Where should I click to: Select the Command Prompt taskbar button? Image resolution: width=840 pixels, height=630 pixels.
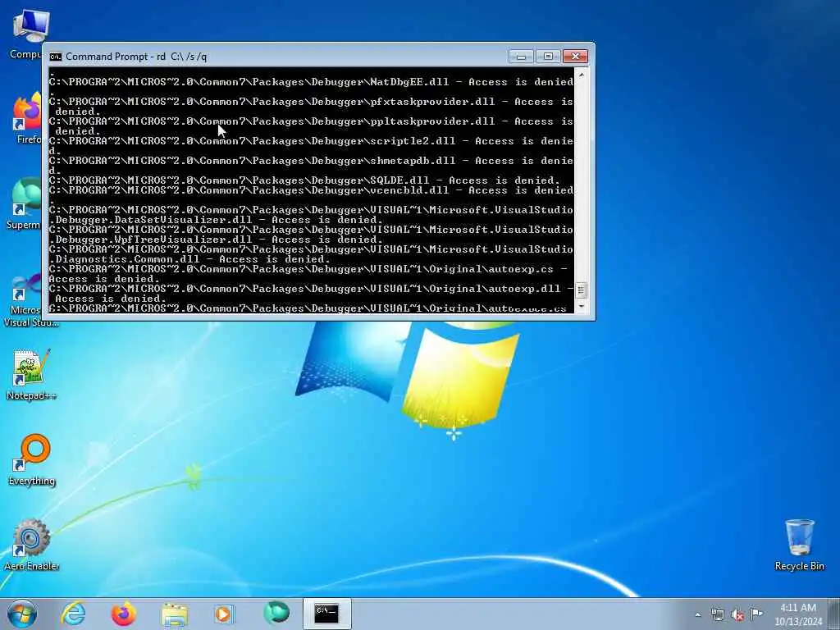point(326,614)
